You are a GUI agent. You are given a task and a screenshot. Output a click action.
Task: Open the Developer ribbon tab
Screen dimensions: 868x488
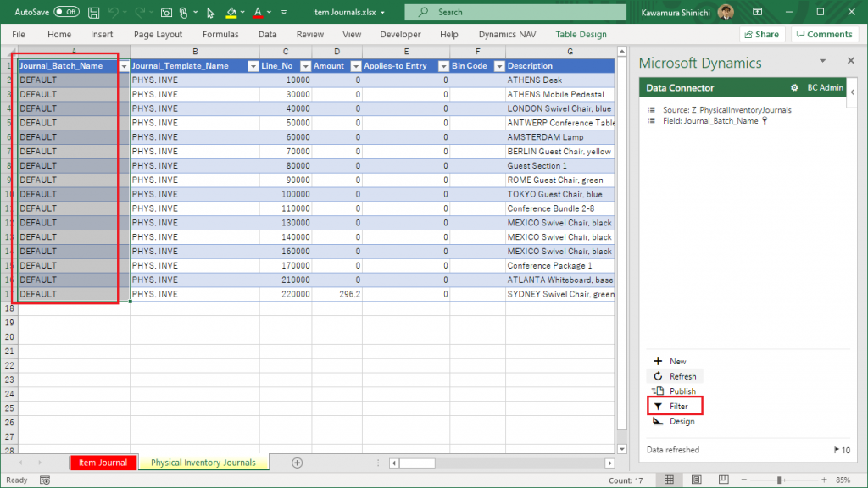(x=400, y=34)
